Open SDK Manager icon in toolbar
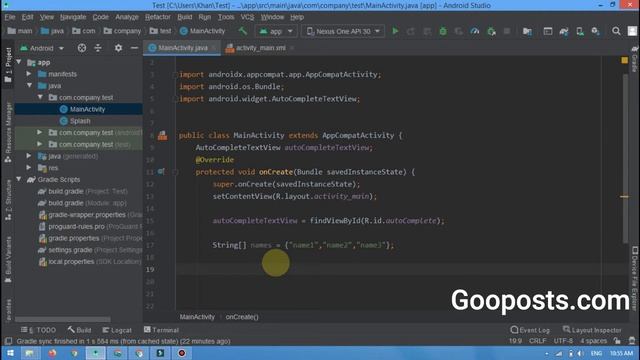The image size is (640, 360). (x=596, y=31)
